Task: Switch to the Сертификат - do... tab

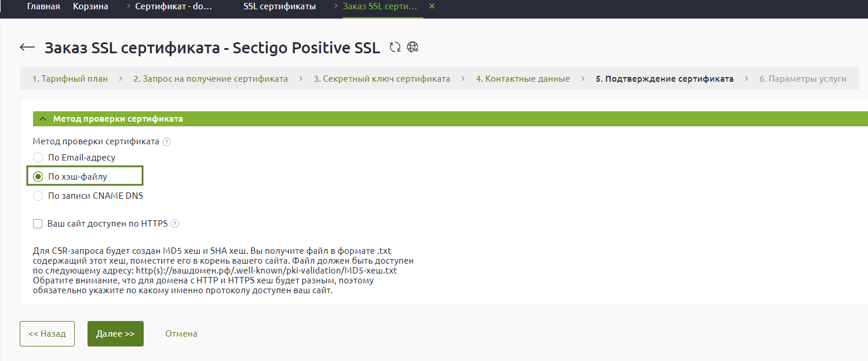Action: pos(174,6)
